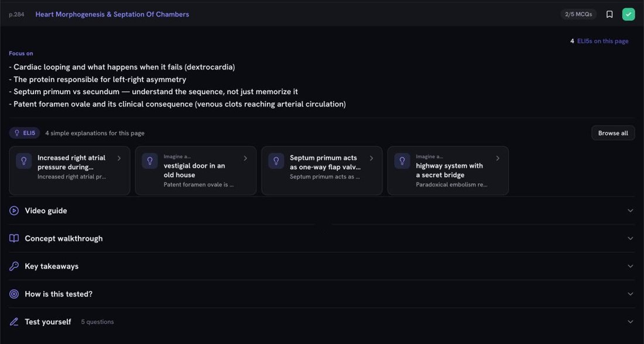Click lightbulb icon on vestigial door card

coord(150,161)
